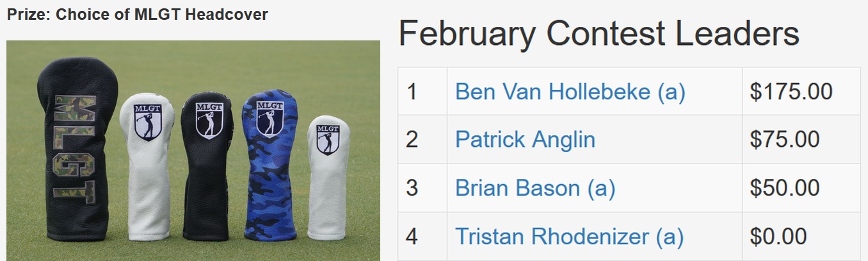
Task: Click the Prize: Choice of MLGT Headcover text
Action: [137, 15]
